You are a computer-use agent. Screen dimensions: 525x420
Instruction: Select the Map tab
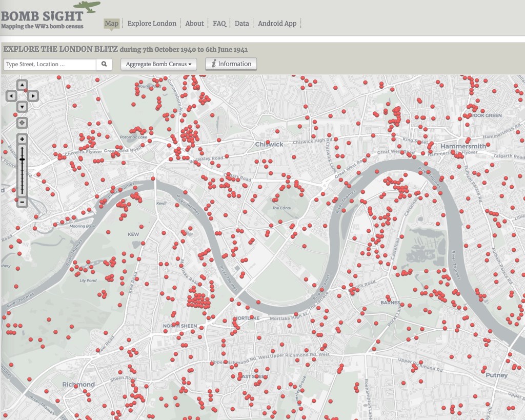(111, 24)
